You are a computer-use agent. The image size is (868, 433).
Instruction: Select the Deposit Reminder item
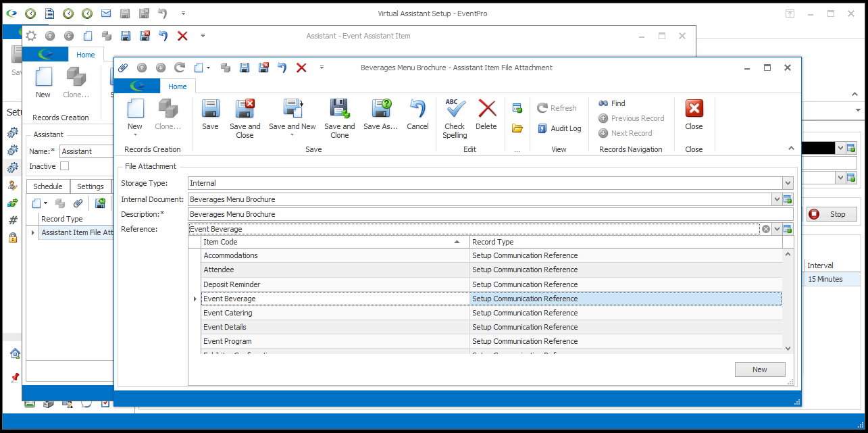click(491, 284)
